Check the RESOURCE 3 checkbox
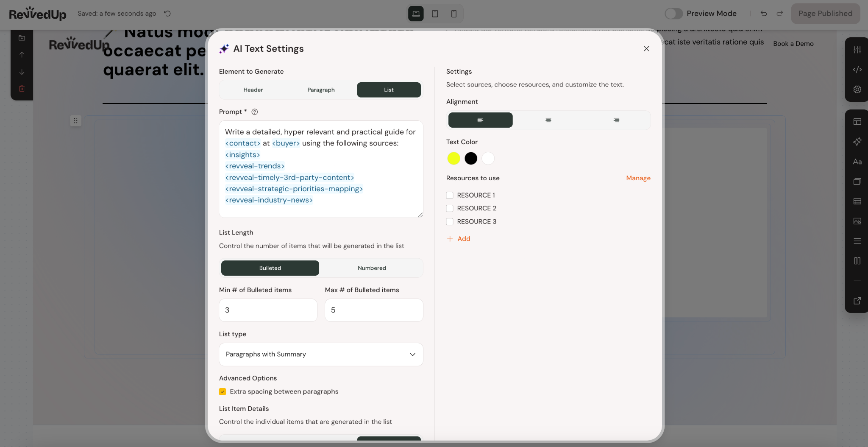The image size is (868, 447). pyautogui.click(x=450, y=222)
